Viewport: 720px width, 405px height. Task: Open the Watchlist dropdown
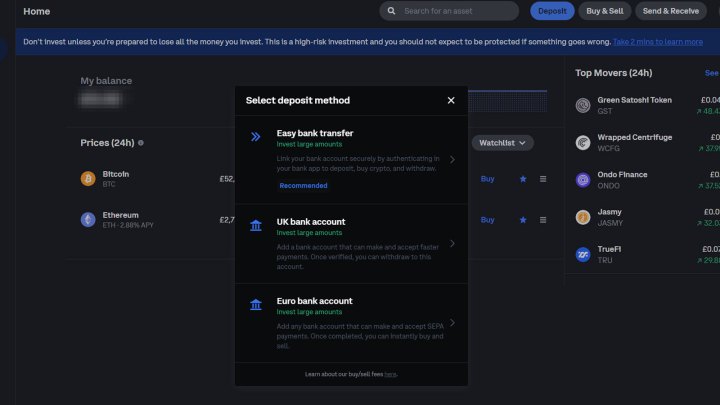(x=502, y=143)
